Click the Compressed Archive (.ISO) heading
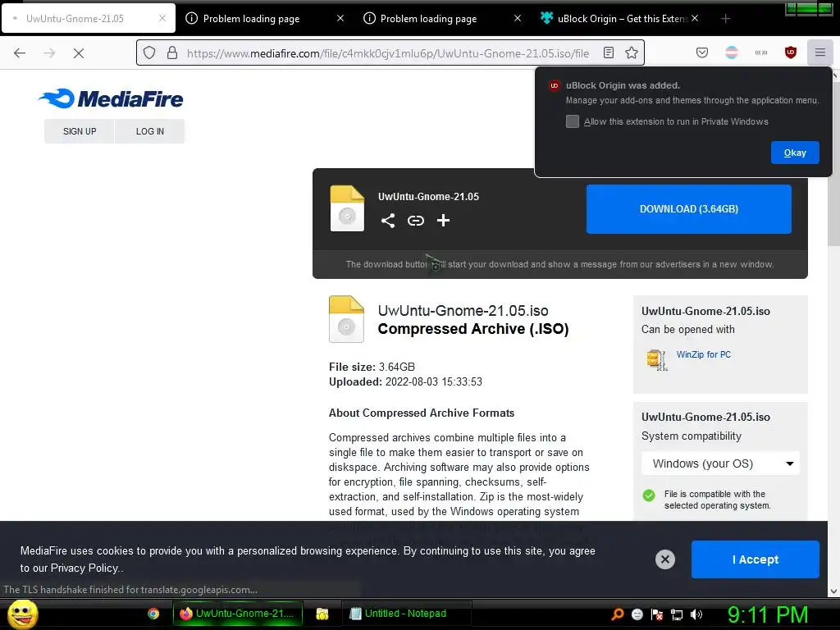Image resolution: width=840 pixels, height=630 pixels. click(x=473, y=329)
